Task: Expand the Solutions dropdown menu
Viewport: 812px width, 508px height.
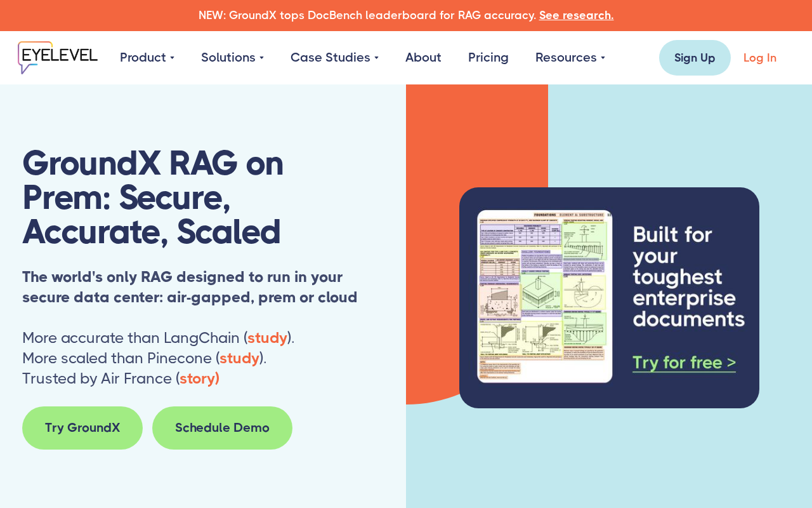Action: coord(232,58)
